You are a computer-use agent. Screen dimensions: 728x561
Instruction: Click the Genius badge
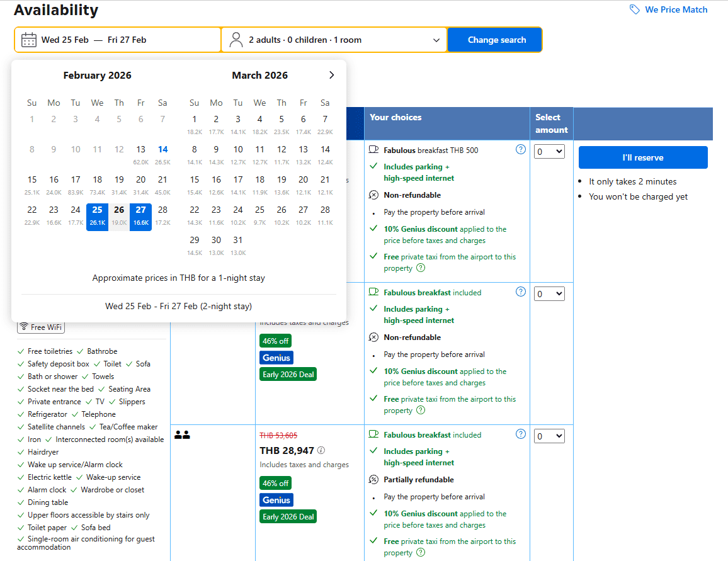(276, 357)
